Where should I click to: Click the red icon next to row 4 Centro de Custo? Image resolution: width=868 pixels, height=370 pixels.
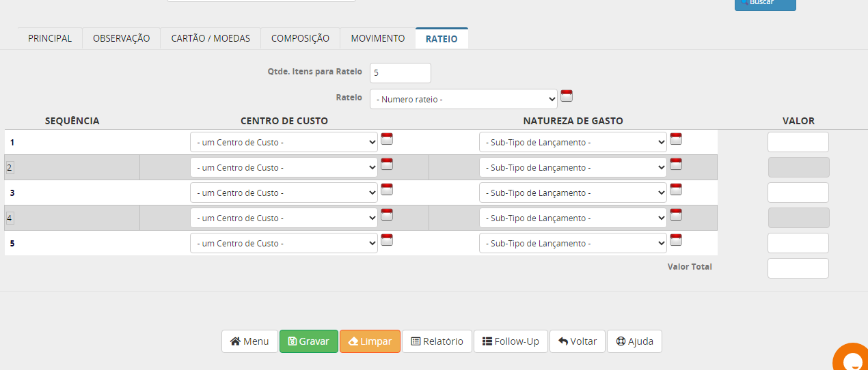click(387, 215)
